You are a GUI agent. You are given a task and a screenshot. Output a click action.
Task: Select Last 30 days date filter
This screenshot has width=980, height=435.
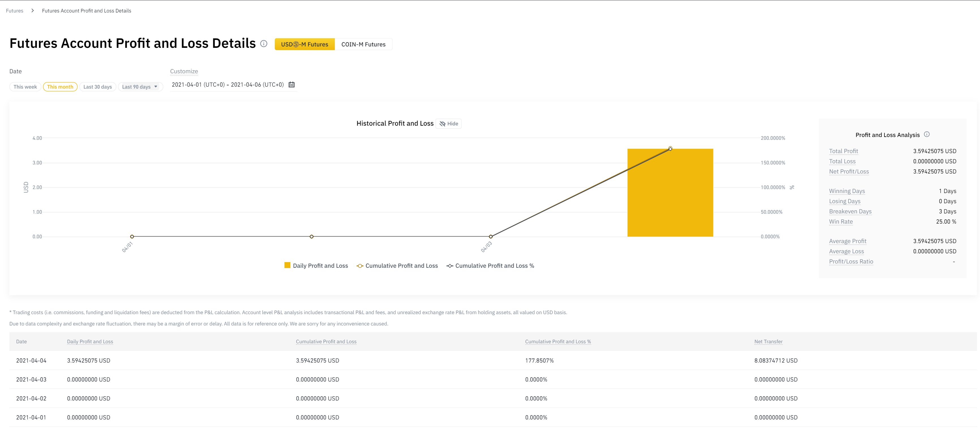click(98, 87)
